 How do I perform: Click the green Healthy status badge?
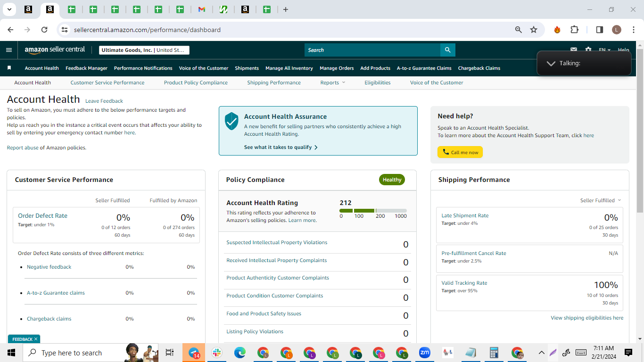tap(392, 180)
